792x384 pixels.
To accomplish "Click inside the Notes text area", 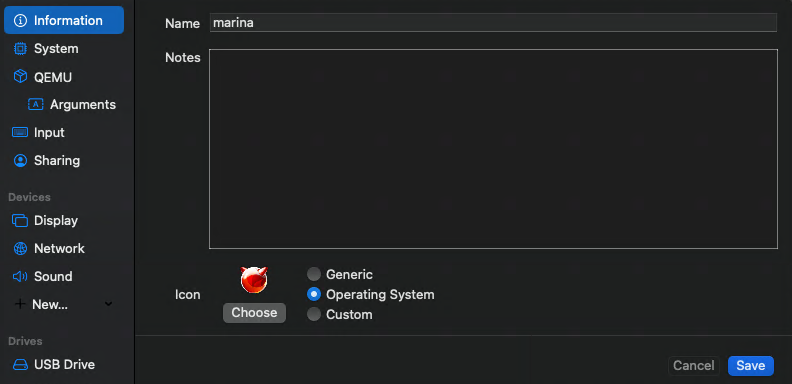I will (493, 149).
